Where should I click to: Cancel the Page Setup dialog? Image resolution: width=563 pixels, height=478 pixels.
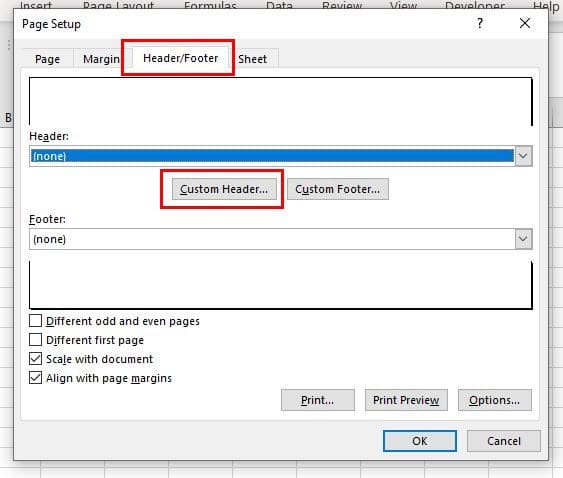(504, 441)
